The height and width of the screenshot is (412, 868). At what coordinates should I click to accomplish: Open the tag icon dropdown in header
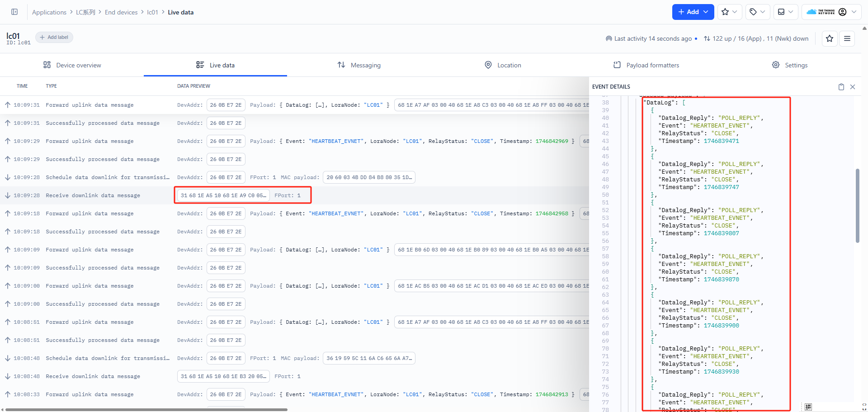point(757,12)
